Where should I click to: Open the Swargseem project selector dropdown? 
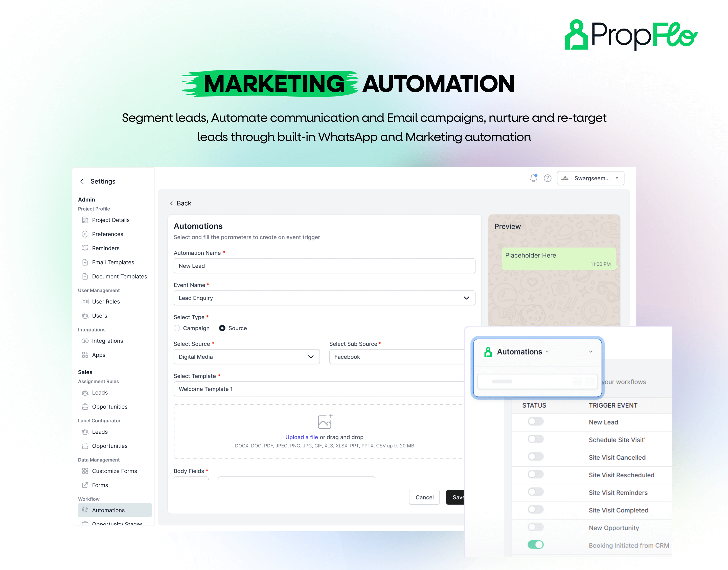click(x=590, y=178)
